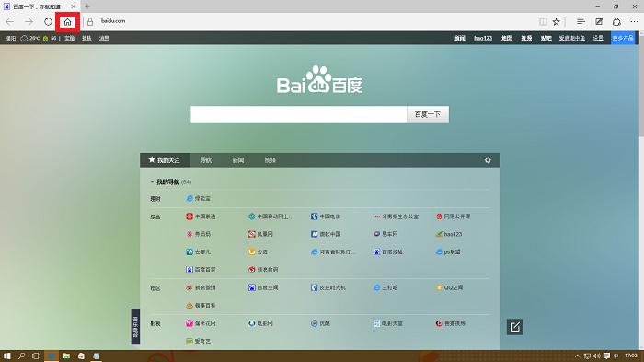Open 网易公开课 shortcut
The image size is (644, 362).
[x=453, y=216]
